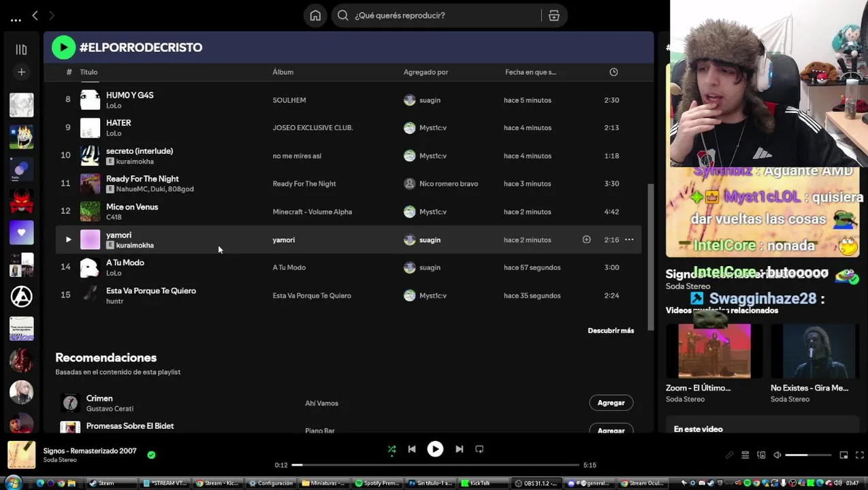The image size is (868, 490).
Task: Open the playback queue icon
Action: [x=745, y=455]
